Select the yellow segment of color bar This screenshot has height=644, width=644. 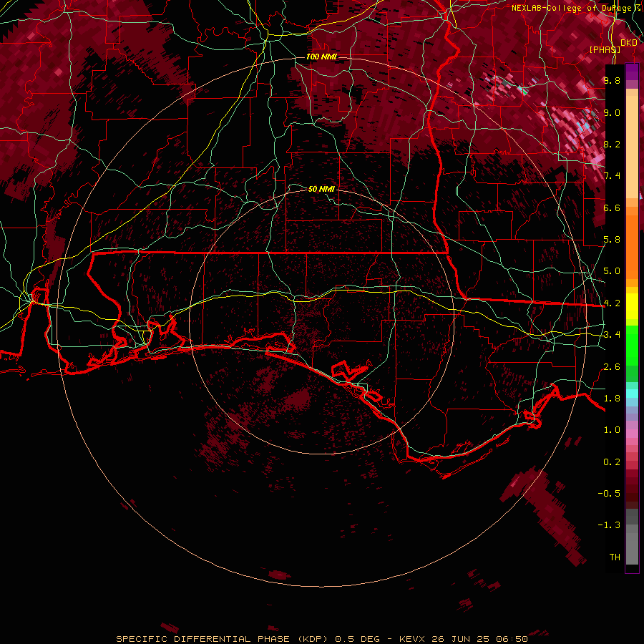click(632, 306)
